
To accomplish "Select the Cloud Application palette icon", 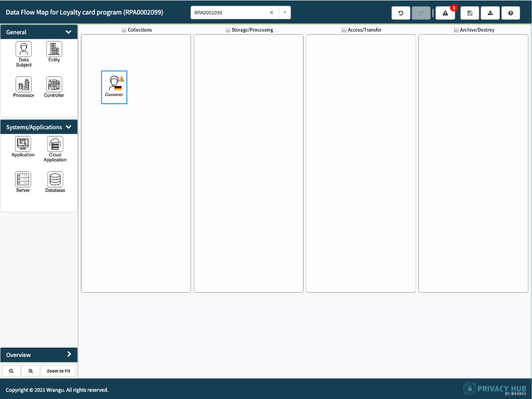I will (55, 144).
